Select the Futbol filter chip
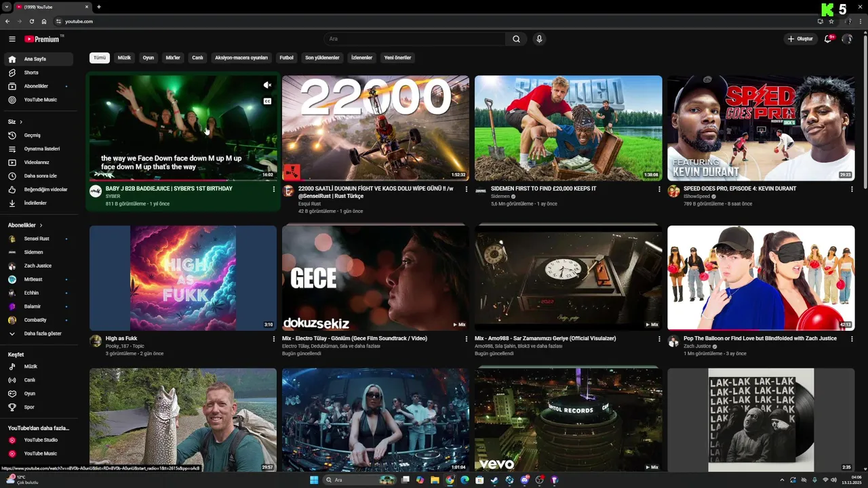 coord(286,58)
